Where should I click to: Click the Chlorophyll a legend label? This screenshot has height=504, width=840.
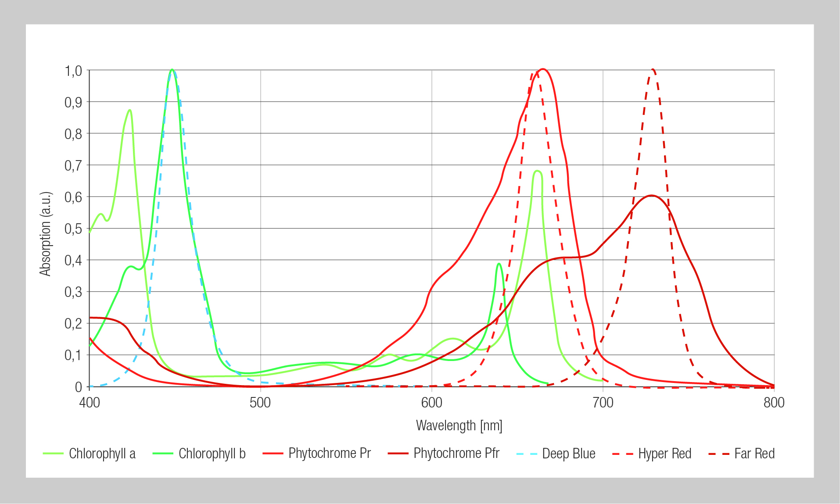102,454
